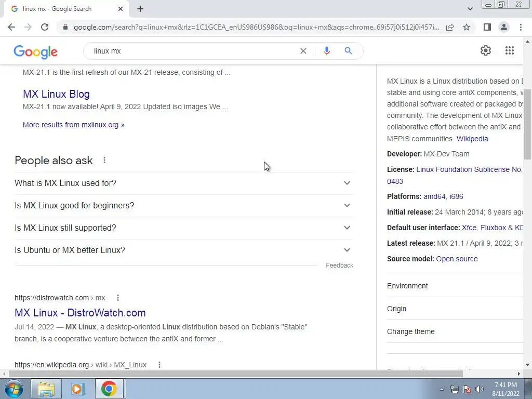The height and width of the screenshot is (399, 532).
Task: Submit search with magnifier icon
Action: pos(348,51)
